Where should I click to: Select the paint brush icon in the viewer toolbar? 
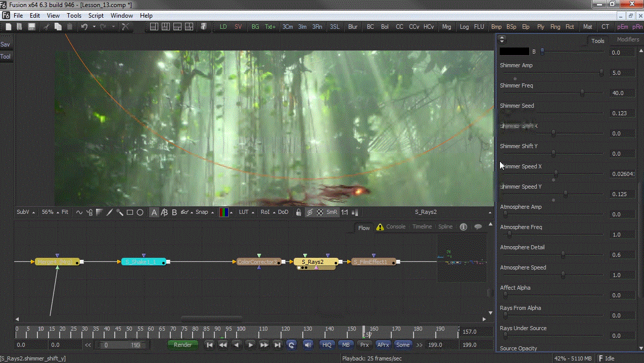pos(109,212)
